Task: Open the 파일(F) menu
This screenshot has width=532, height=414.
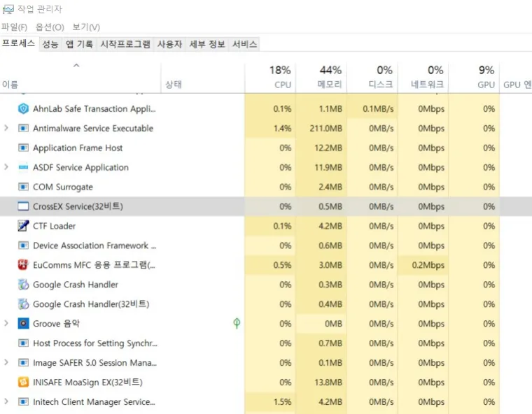Action: click(x=14, y=27)
